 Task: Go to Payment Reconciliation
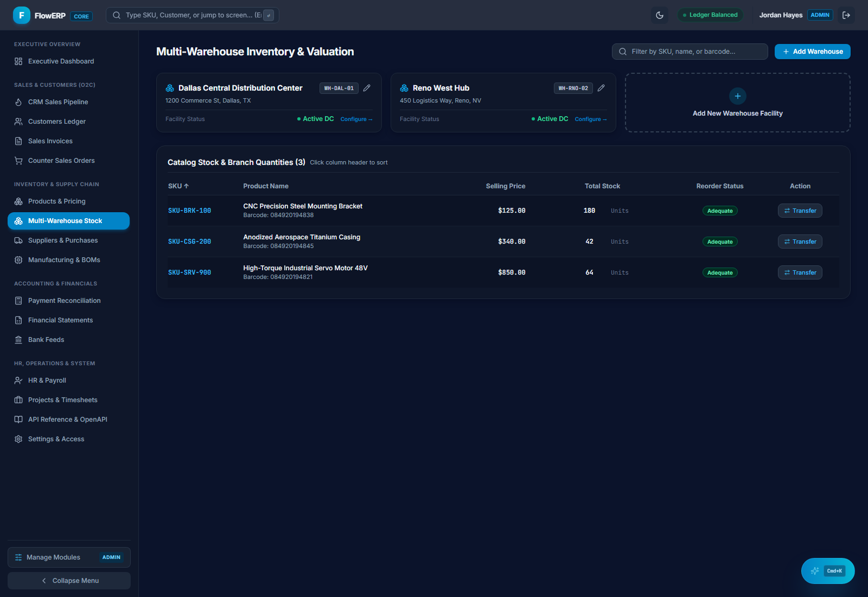69,301
